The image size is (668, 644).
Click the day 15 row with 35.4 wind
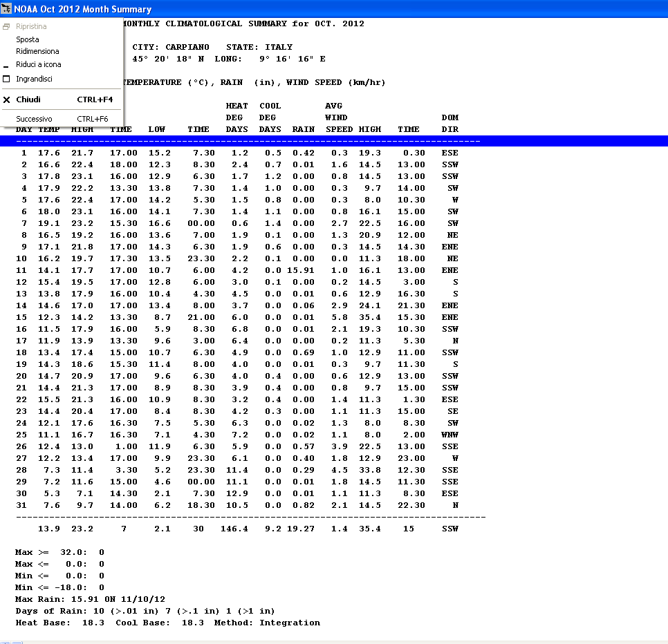coord(236,317)
